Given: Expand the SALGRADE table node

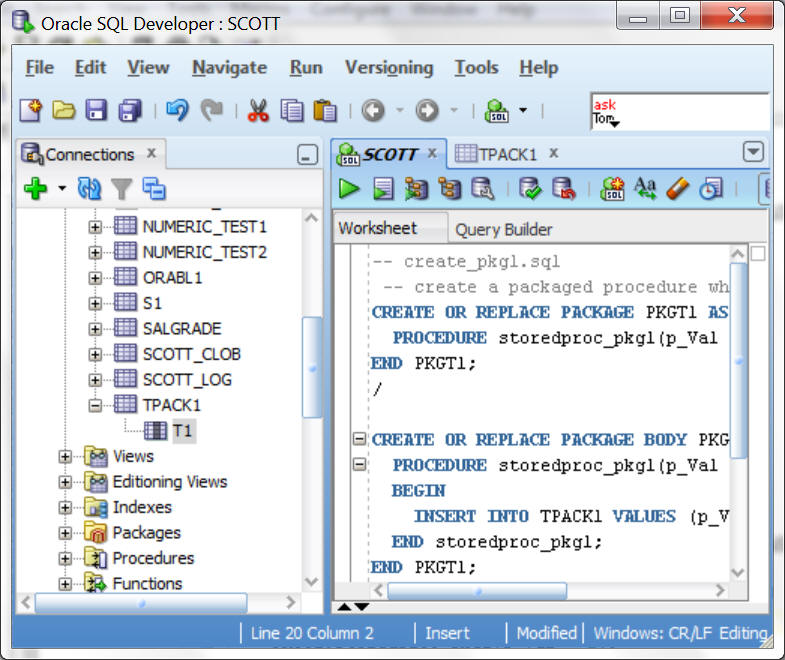Looking at the screenshot, I should pyautogui.click(x=95, y=329).
